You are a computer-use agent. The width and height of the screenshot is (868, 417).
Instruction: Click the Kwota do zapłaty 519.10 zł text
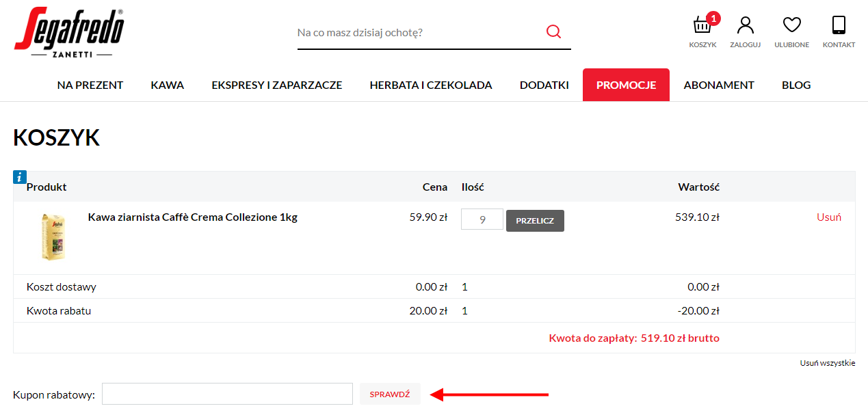634,338
